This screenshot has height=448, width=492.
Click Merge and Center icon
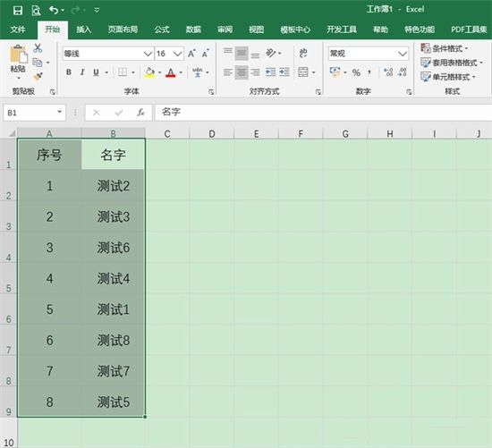(303, 72)
